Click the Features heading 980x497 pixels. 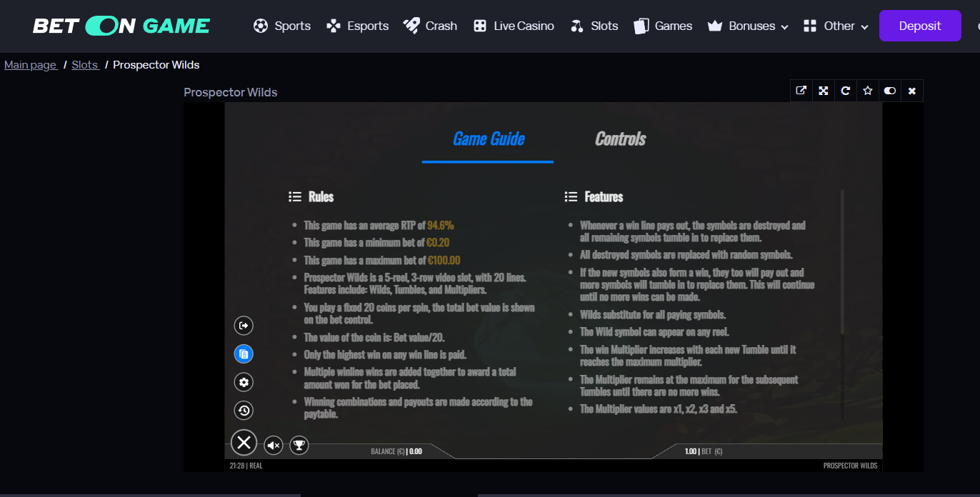604,196
